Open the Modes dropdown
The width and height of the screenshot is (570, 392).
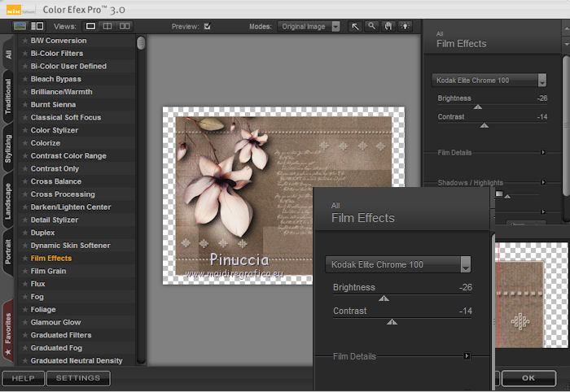point(309,26)
